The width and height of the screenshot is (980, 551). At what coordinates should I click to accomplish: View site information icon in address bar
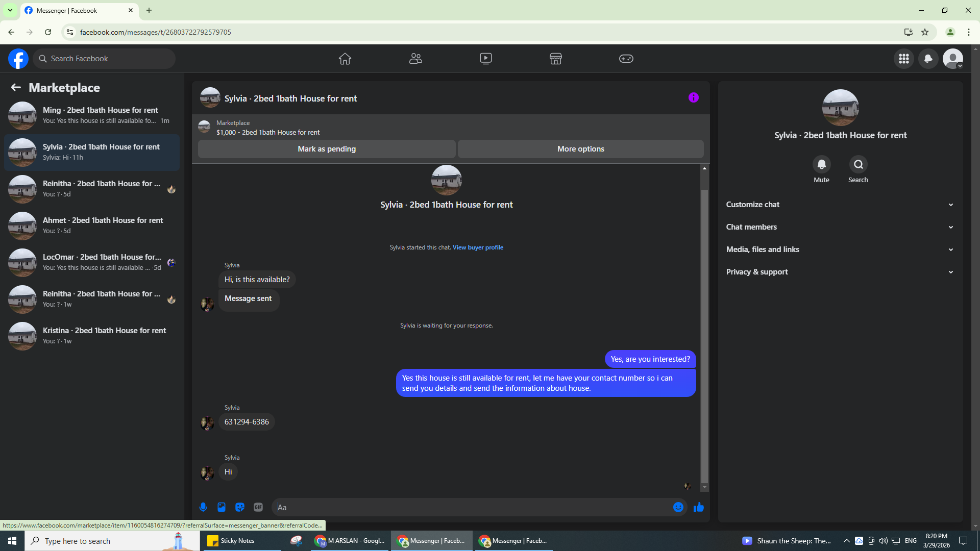[70, 32]
